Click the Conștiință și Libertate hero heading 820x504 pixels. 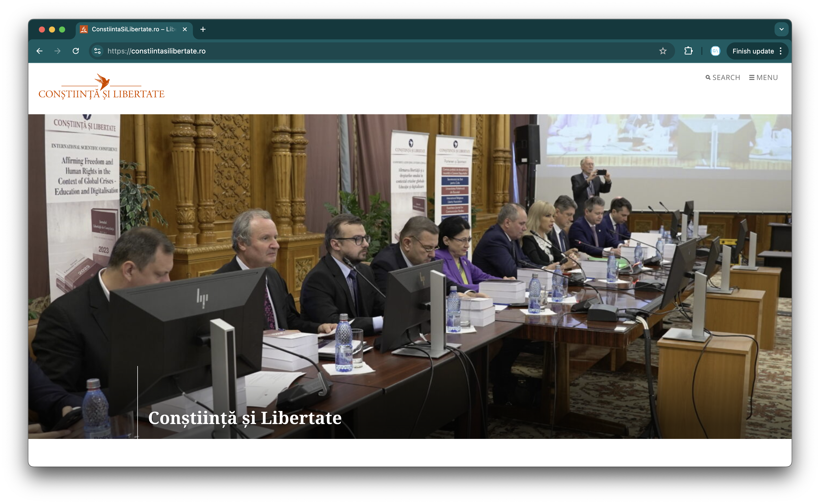245,418
